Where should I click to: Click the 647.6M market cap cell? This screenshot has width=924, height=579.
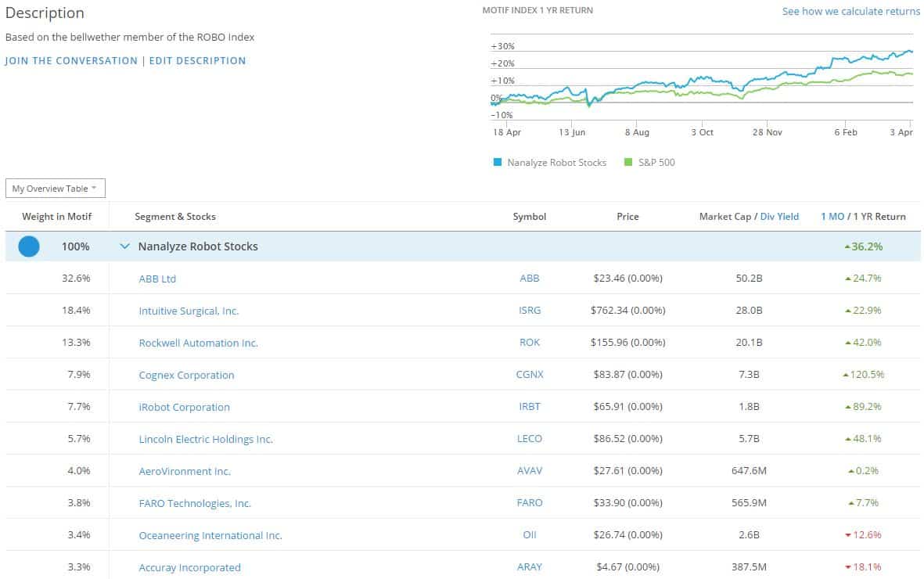click(x=749, y=470)
